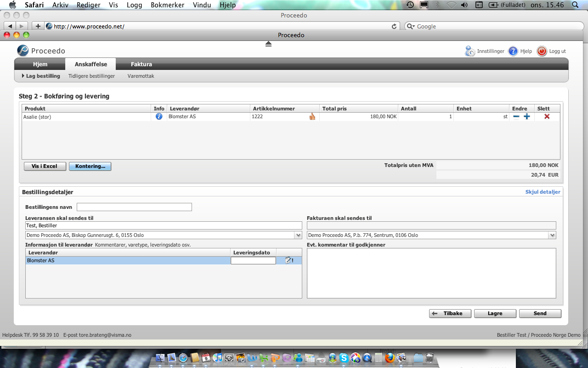This screenshot has width=588, height=368.
Task: Open Varemottak submenu
Action: 141,76
